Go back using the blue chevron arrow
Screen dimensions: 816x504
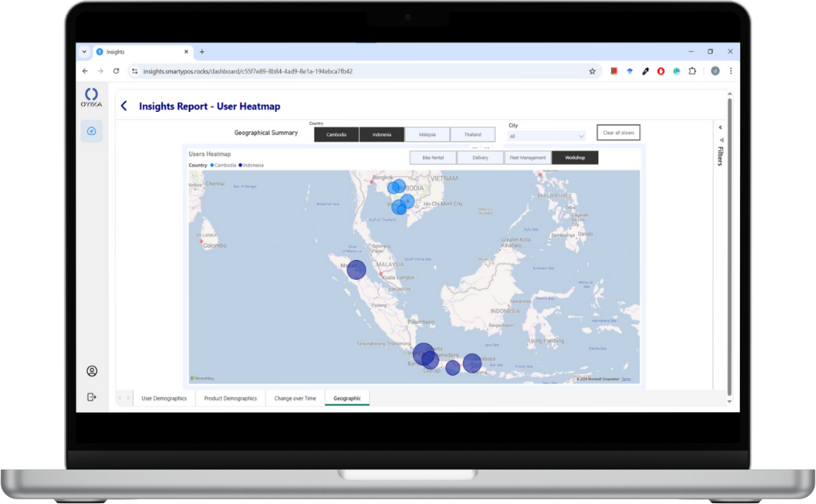(x=124, y=106)
